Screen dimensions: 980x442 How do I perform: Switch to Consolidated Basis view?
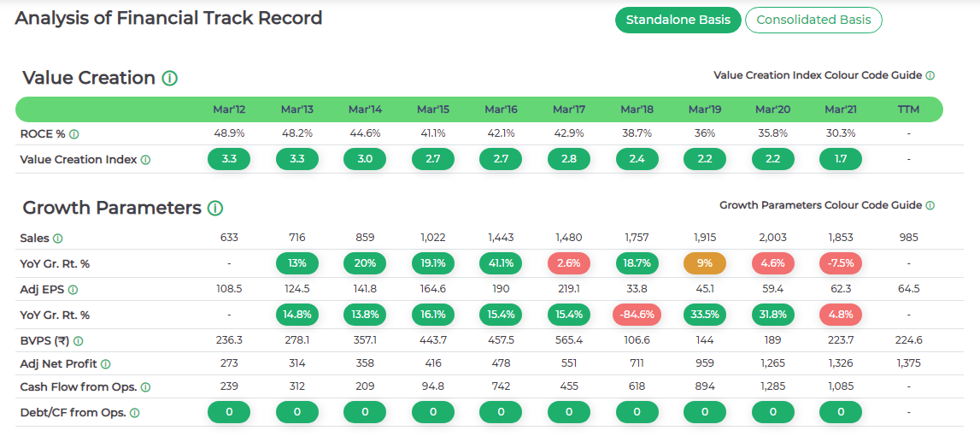(813, 21)
